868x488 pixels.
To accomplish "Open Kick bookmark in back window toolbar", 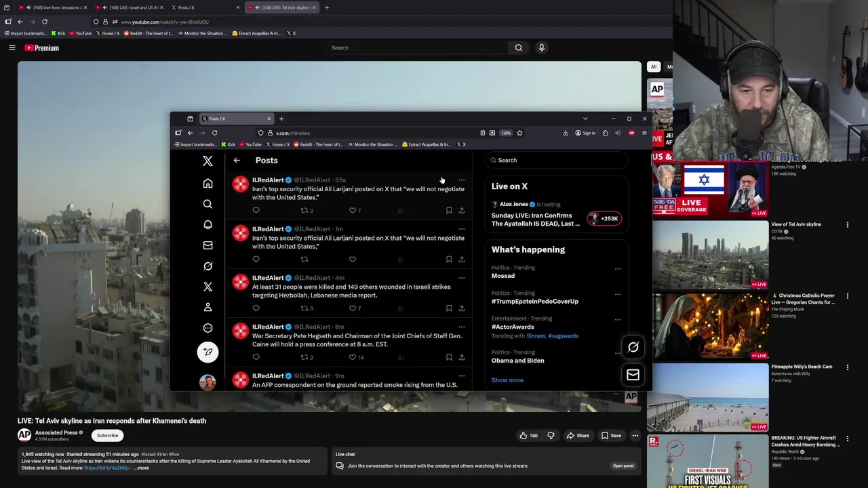I will tap(58, 33).
